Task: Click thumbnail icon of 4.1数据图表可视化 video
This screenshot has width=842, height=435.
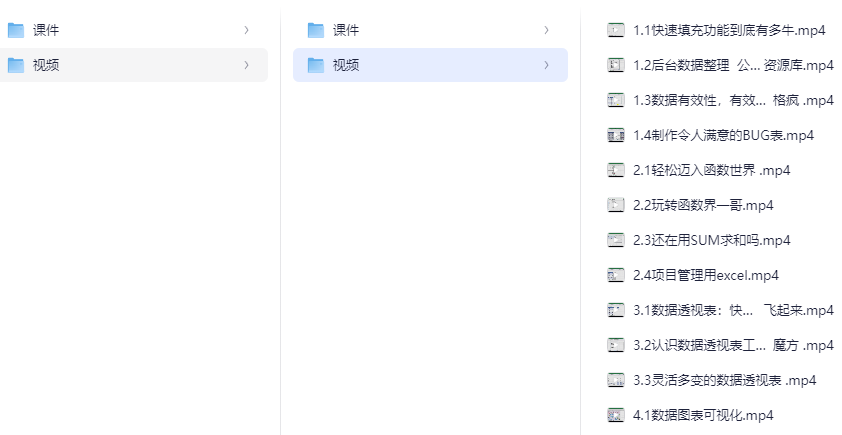Action: (x=616, y=415)
